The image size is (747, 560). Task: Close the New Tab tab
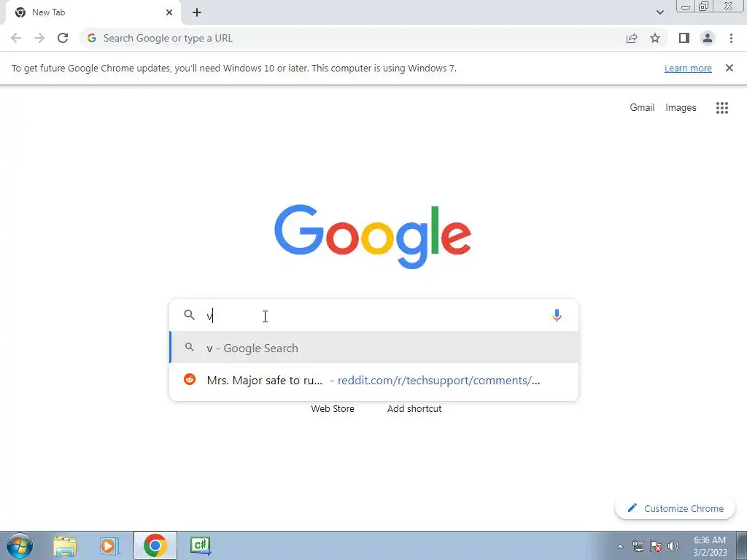(x=169, y=12)
